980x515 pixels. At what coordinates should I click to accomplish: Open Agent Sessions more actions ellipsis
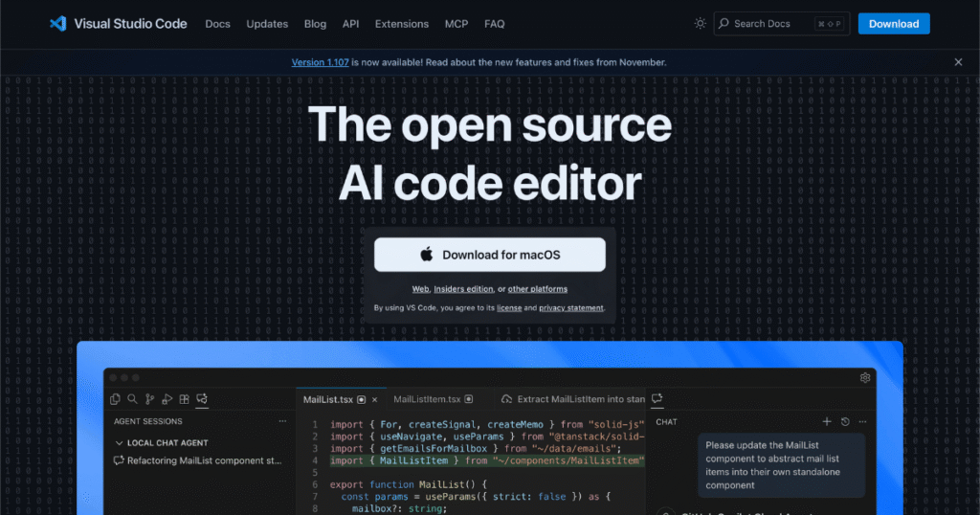[282, 421]
